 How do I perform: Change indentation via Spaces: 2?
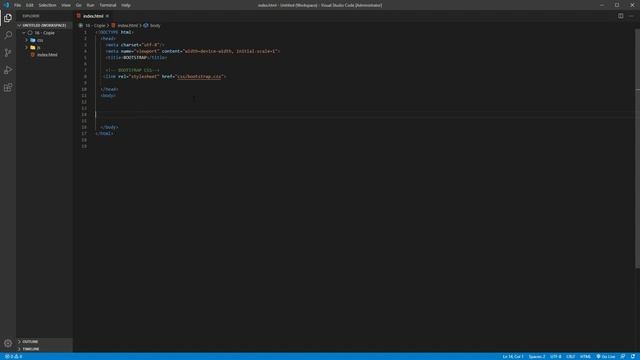pyautogui.click(x=537, y=356)
